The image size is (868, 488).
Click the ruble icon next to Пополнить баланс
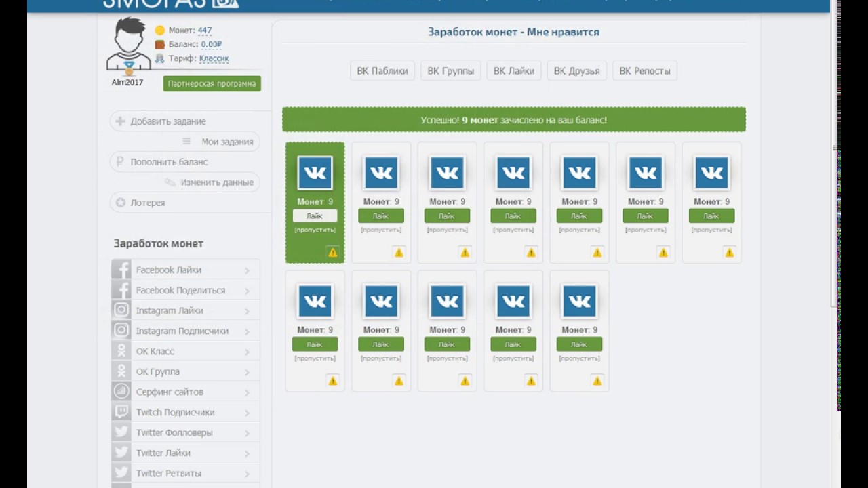pos(120,162)
